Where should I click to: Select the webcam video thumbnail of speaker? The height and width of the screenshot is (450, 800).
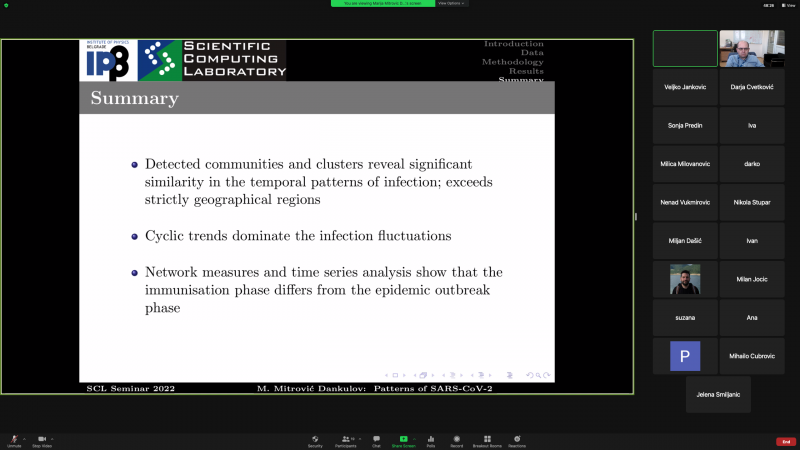point(752,48)
